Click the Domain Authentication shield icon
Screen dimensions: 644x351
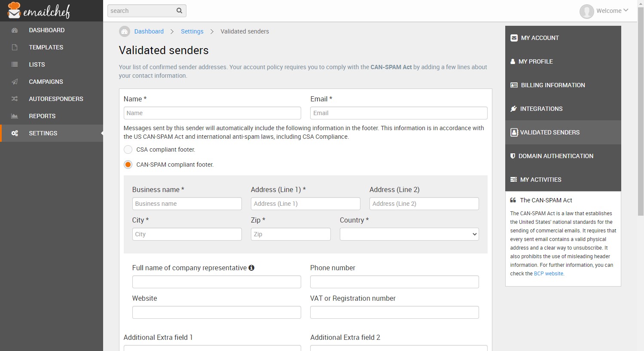pos(513,156)
